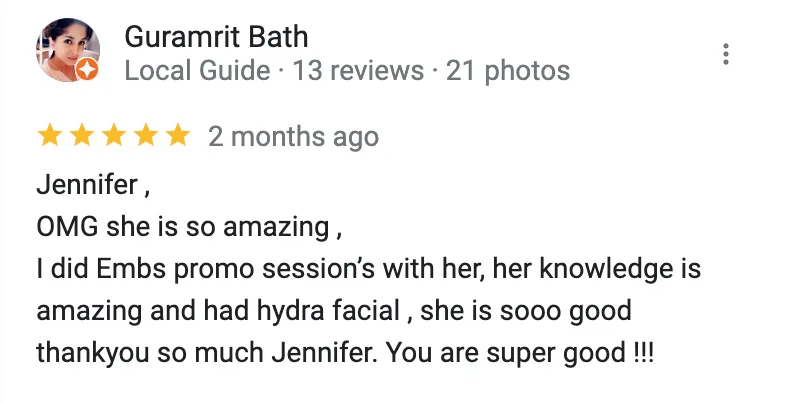Viewport: 788px width, 404px height.
Task: Open Guramrit Bath's profile photo
Action: tap(68, 50)
